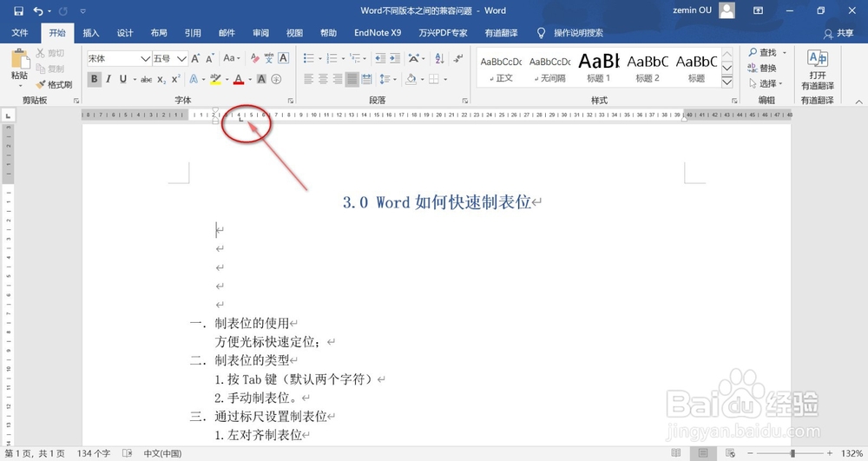The height and width of the screenshot is (461, 868).
Task: Increase font size with the larger A icon
Action: click(195, 59)
